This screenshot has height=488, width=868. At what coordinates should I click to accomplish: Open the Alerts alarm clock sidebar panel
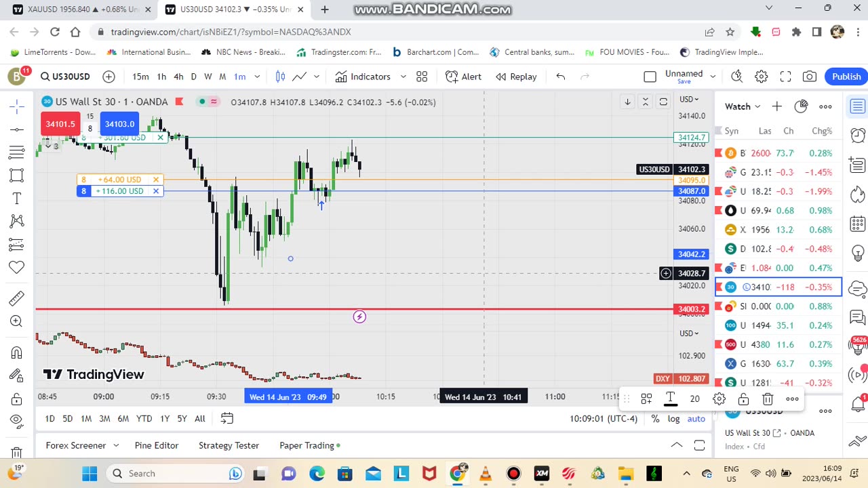[858, 136]
